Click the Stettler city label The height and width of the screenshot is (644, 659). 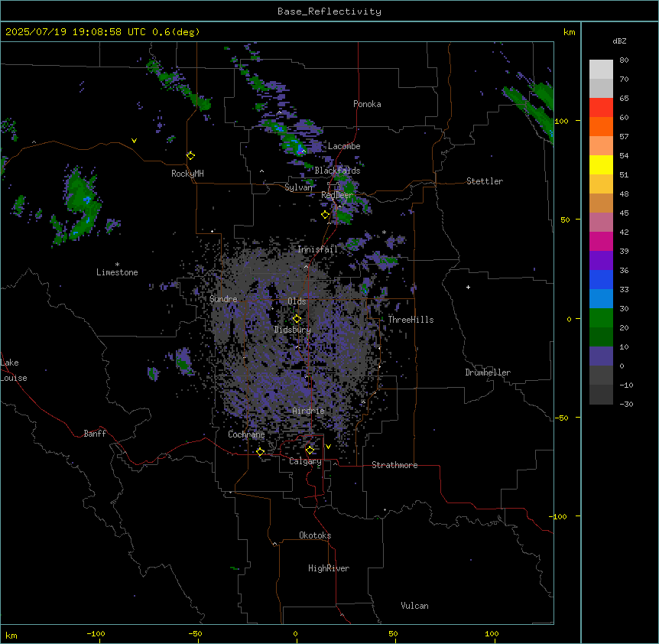pyautogui.click(x=484, y=181)
